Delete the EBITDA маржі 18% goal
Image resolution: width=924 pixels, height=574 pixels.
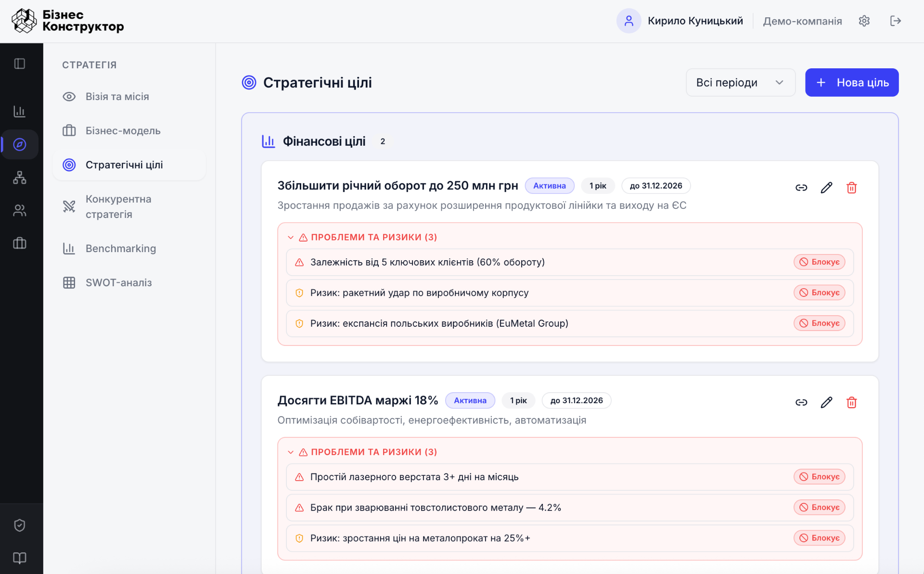click(x=851, y=402)
